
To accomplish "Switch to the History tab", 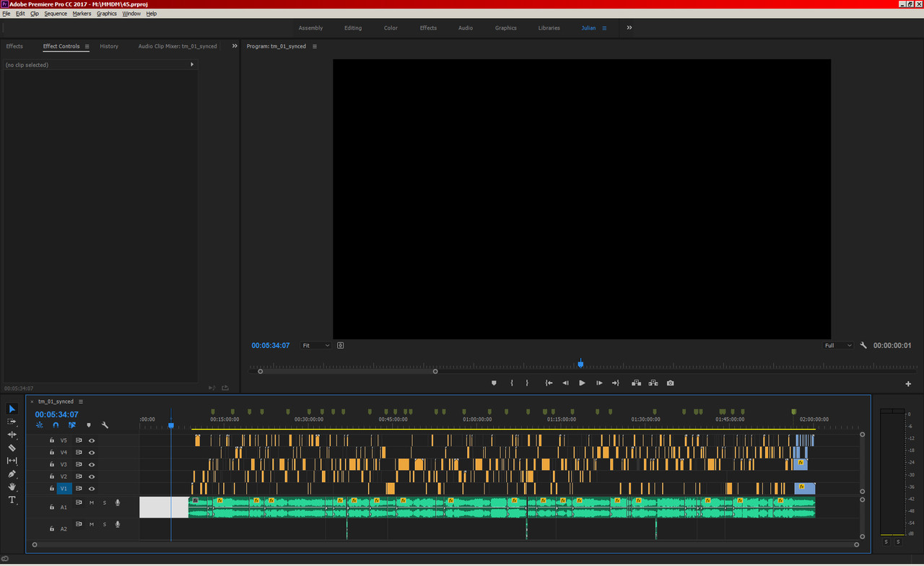I will pos(109,46).
